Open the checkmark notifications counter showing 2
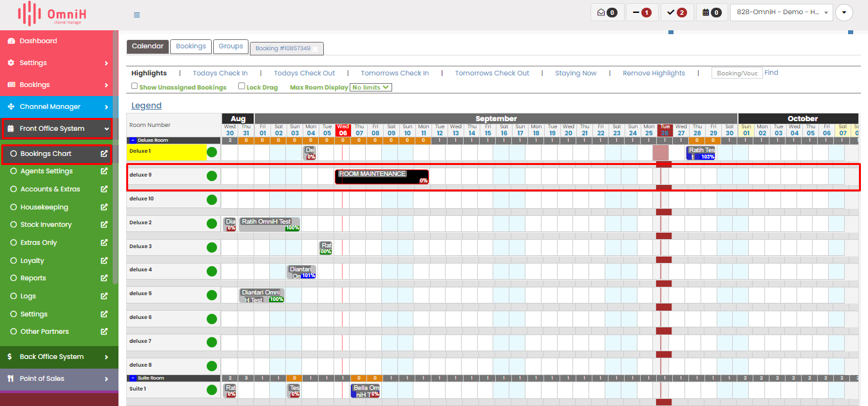The height and width of the screenshot is (406, 868). pos(677,12)
